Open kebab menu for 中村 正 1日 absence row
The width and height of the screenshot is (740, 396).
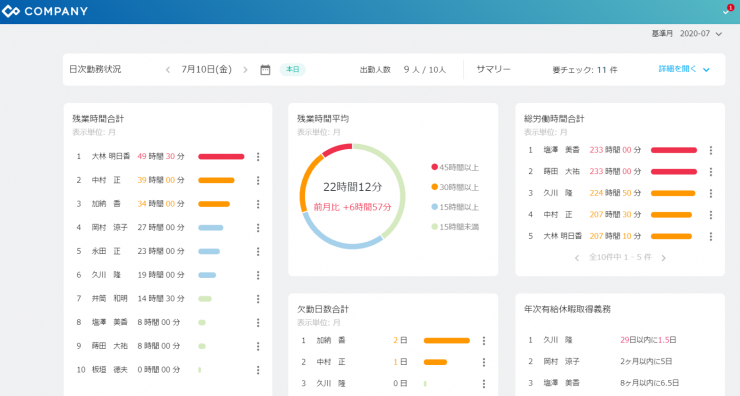coord(484,362)
